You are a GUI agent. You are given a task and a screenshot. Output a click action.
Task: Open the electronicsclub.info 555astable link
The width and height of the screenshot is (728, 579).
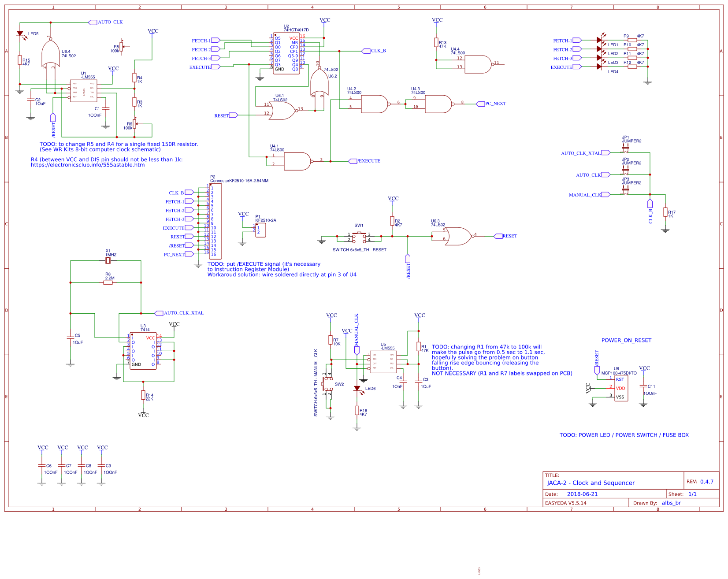pos(87,164)
